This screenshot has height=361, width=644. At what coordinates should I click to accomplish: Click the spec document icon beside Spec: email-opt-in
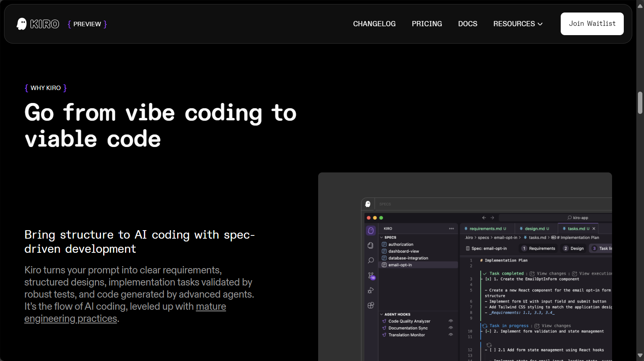coord(468,248)
